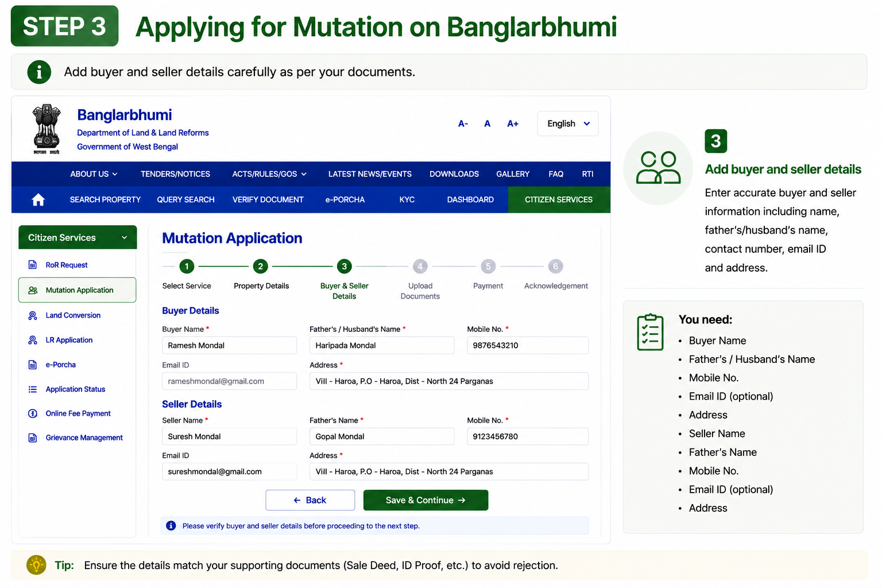Viewport: 882px width, 588px height.
Task: Open RoR Request link in sidebar
Action: pos(67,265)
